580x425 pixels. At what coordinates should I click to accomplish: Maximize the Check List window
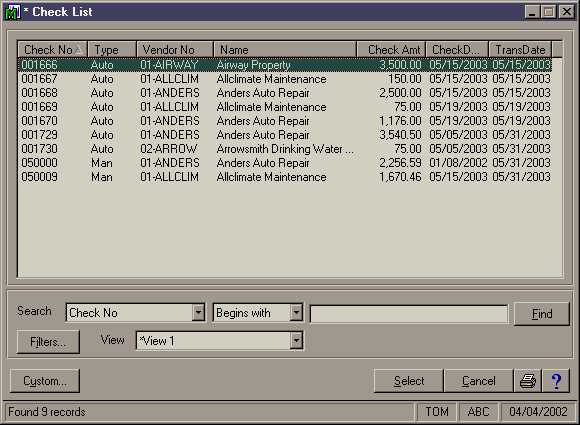pyautogui.click(x=549, y=12)
